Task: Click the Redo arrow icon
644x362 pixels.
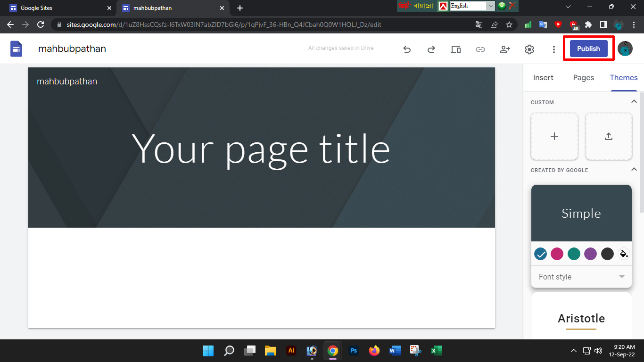Action: (431, 49)
